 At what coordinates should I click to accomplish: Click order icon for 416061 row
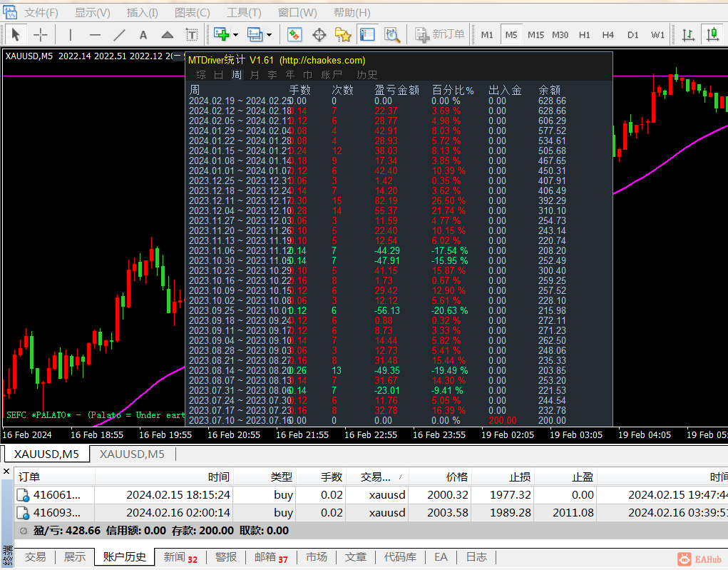(x=23, y=495)
